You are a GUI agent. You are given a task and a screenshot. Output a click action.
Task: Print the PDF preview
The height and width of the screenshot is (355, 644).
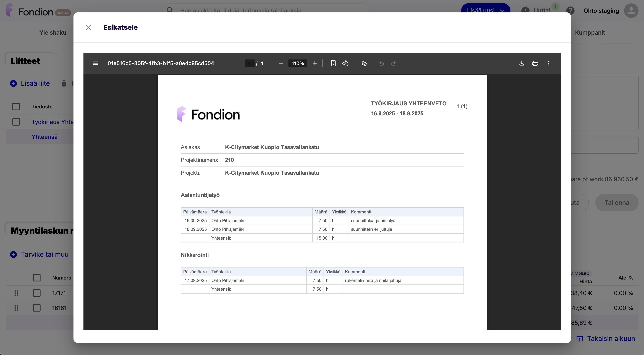coord(535,63)
